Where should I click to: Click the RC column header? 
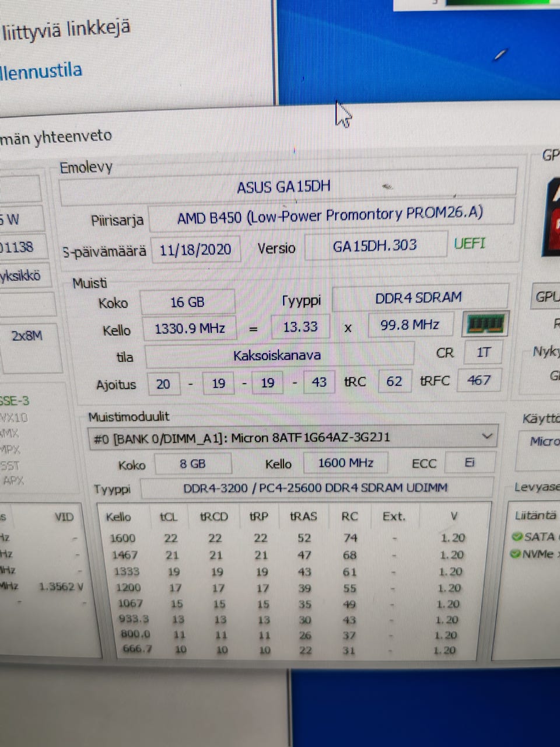click(349, 516)
